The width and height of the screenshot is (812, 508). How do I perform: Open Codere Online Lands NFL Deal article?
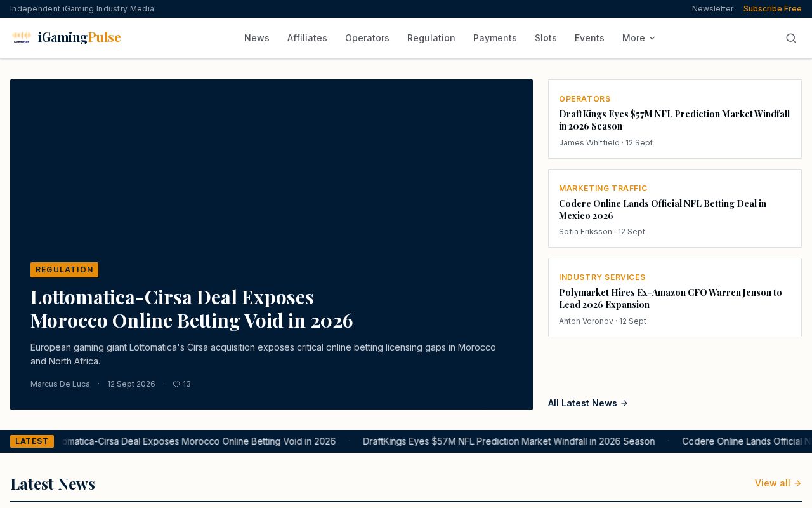tap(662, 210)
